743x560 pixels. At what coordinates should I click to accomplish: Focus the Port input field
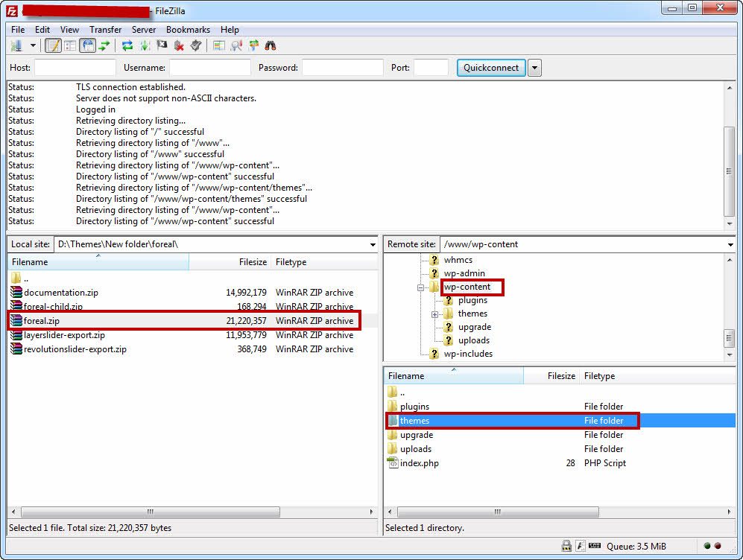(431, 68)
